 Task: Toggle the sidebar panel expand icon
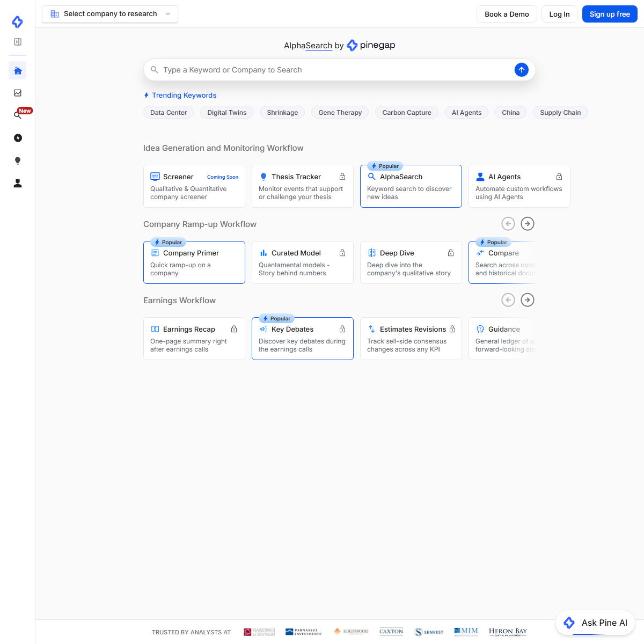(18, 42)
